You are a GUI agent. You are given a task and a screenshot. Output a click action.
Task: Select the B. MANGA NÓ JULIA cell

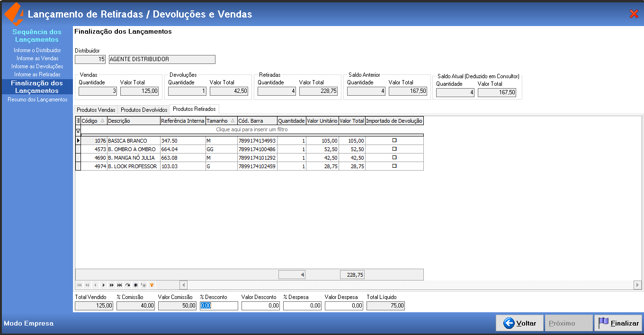point(134,158)
